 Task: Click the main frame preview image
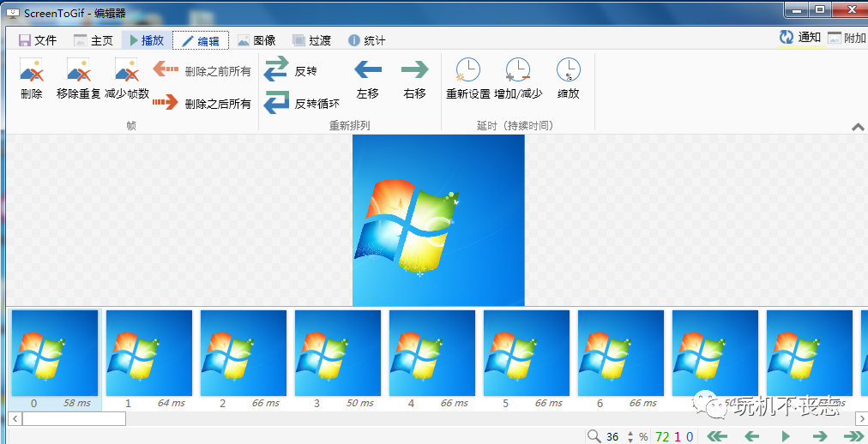coord(438,220)
